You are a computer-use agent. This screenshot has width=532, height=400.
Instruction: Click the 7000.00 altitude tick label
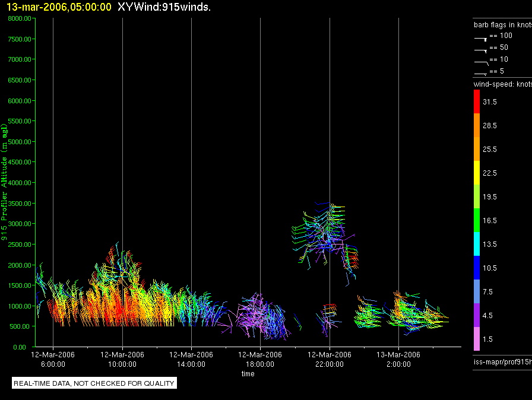point(20,59)
